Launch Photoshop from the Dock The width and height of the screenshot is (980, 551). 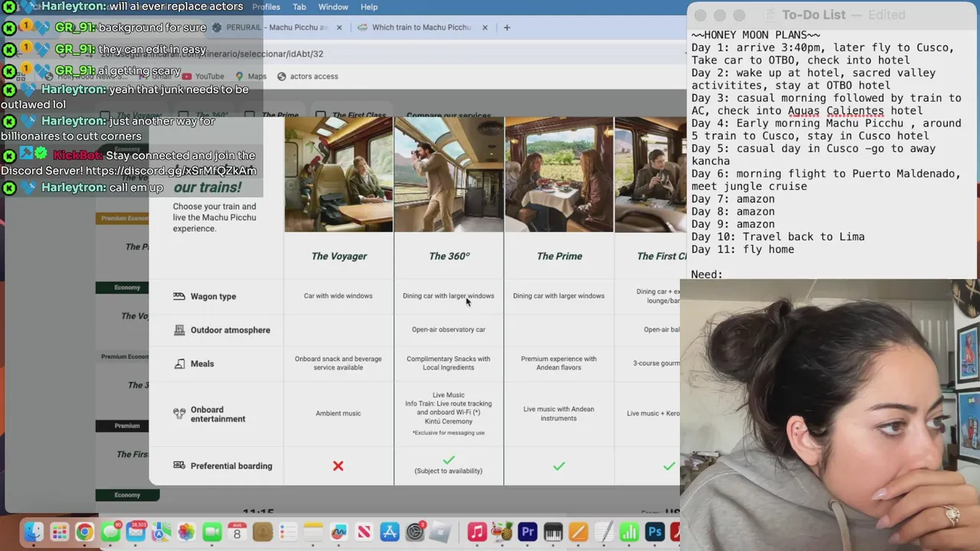655,532
